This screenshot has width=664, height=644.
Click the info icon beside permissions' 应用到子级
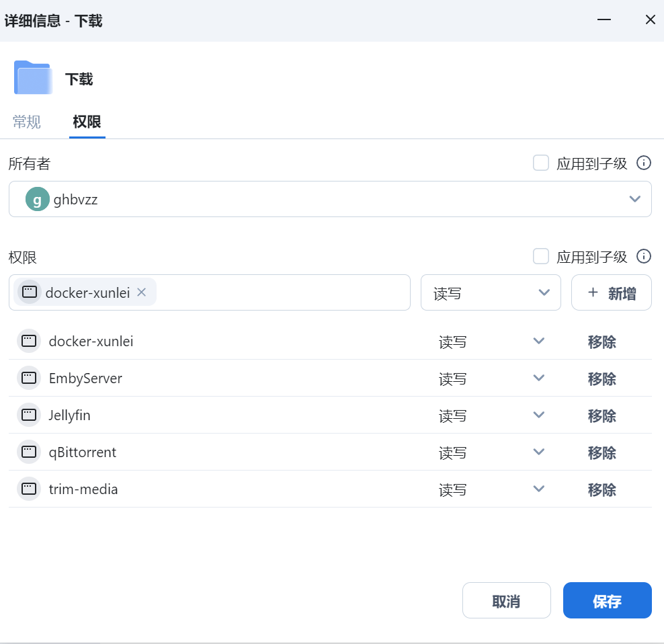[x=644, y=257]
